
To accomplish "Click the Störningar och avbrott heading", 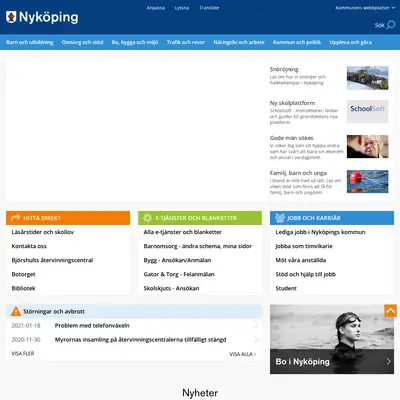I will point(54,311).
